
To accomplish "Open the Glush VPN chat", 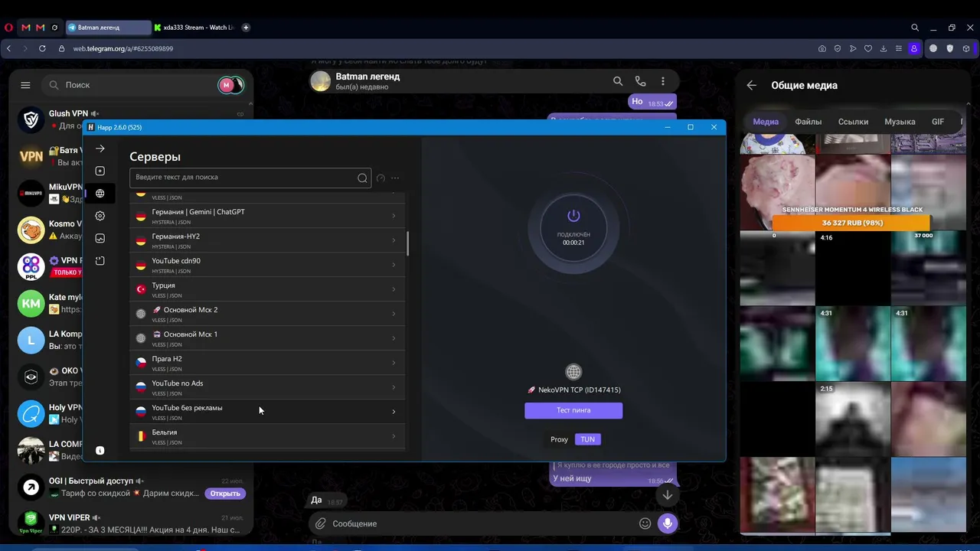I will tap(130, 119).
